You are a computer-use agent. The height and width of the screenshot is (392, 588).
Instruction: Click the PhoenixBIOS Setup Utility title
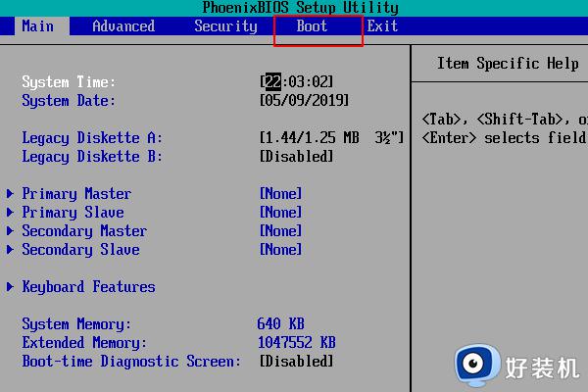pyautogui.click(x=301, y=8)
